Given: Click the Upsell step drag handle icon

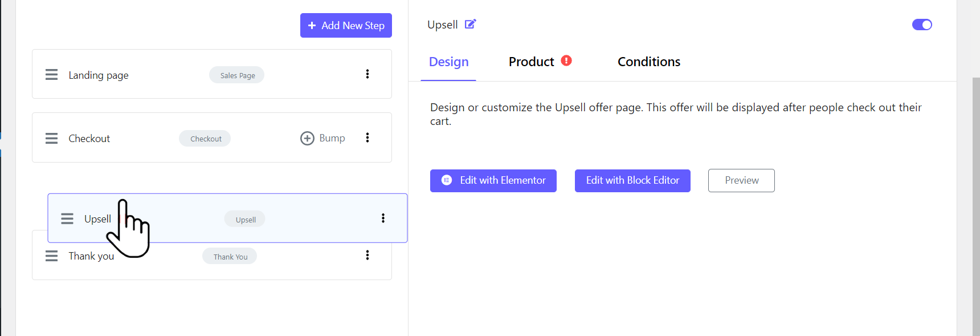Looking at the screenshot, I should [x=67, y=218].
